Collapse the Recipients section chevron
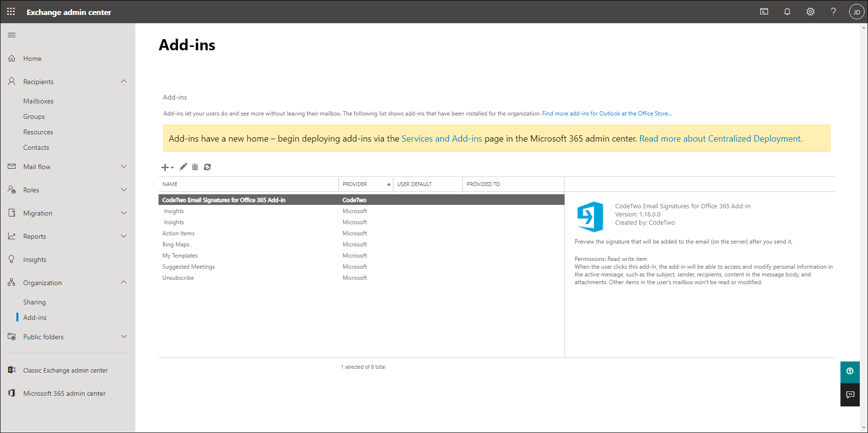The height and width of the screenshot is (433, 868). click(x=124, y=81)
